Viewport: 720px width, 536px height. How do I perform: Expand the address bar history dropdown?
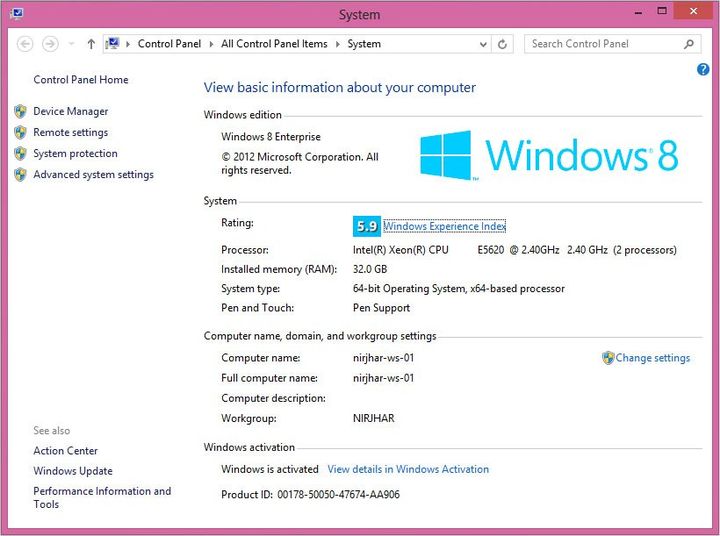[x=483, y=44]
